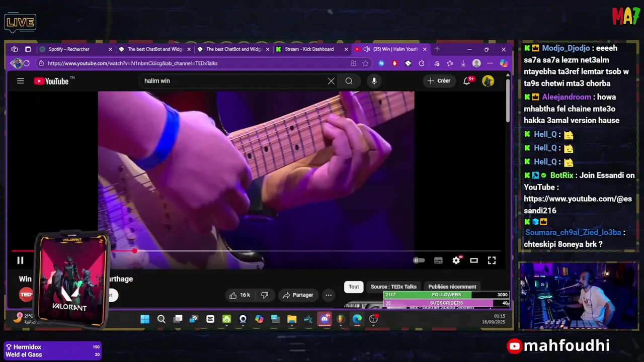Click the essandi216 YouTube link in chat

578,205
